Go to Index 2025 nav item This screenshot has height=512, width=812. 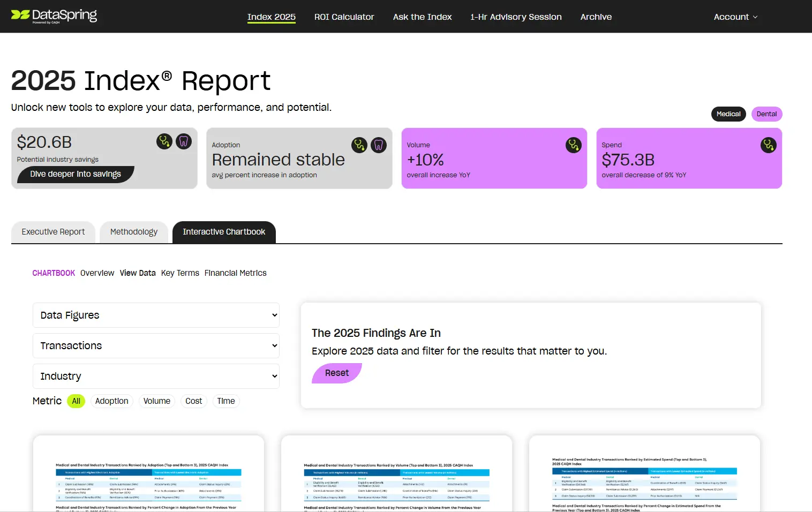pyautogui.click(x=272, y=17)
